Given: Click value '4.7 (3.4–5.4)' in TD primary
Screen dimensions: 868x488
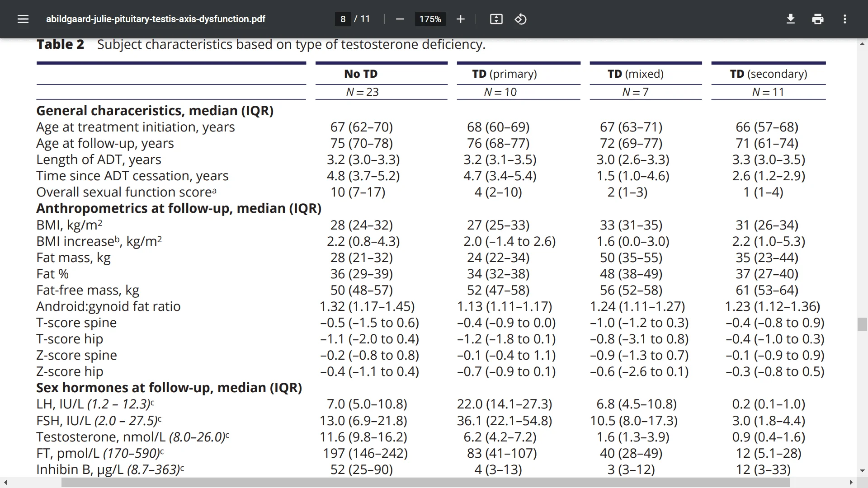Looking at the screenshot, I should point(500,176).
